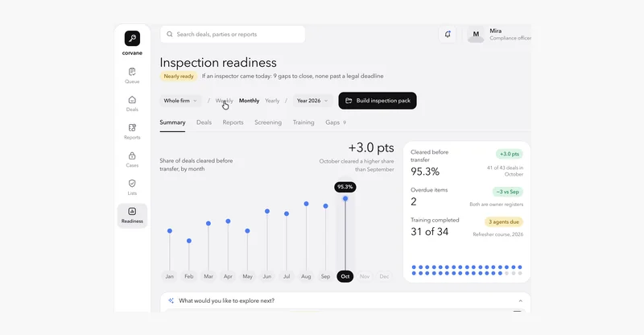Click the search magnifier icon
This screenshot has height=335, width=644.
point(170,34)
